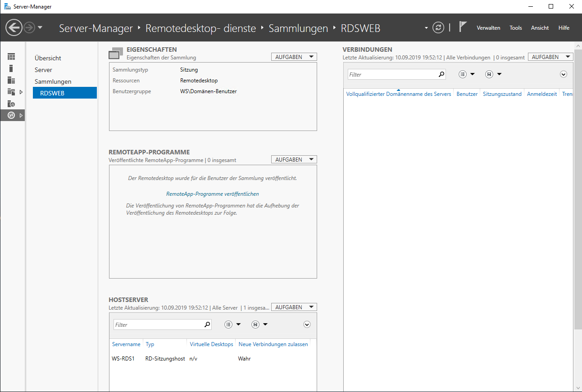The height and width of the screenshot is (392, 582).
Task: Select WS-RDS1 host server row
Action: tap(213, 359)
